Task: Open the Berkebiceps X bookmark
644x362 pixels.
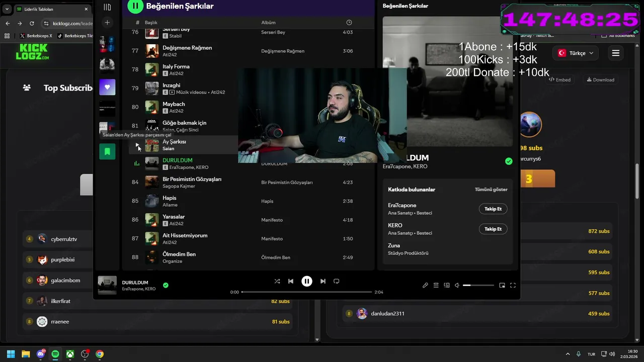Action: click(x=36, y=36)
